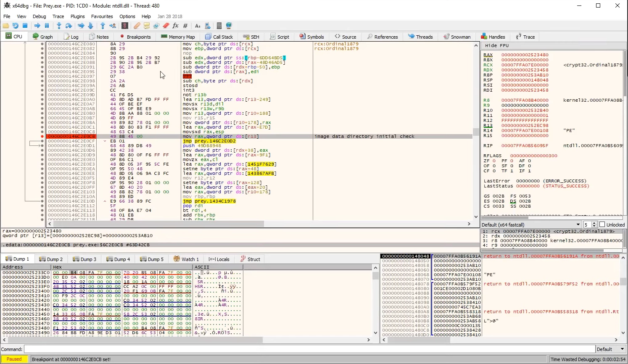Switch to the Breakpoints tab

point(135,37)
